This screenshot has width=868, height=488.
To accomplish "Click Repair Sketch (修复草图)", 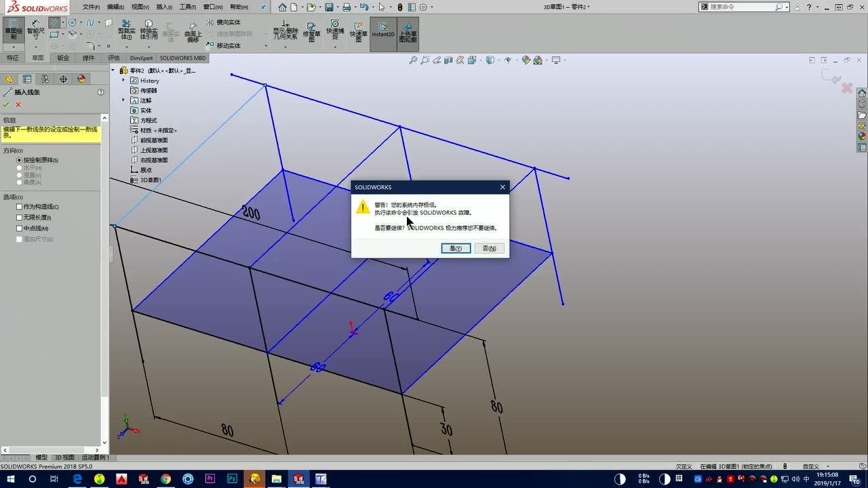I will pos(311,30).
